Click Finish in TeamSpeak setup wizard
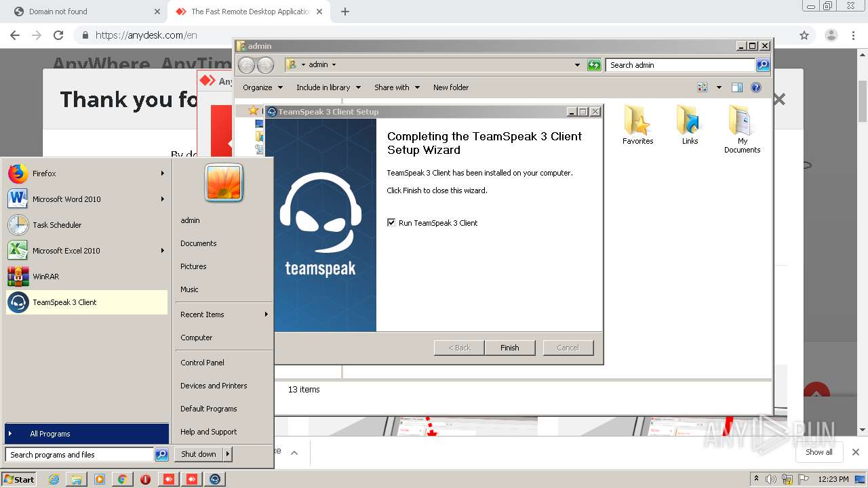The image size is (868, 488). click(509, 348)
